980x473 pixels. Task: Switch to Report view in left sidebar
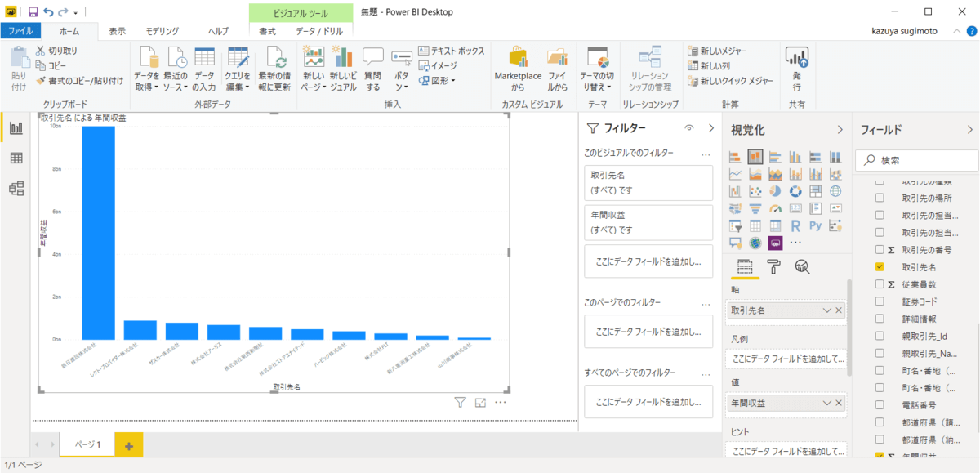point(16,128)
